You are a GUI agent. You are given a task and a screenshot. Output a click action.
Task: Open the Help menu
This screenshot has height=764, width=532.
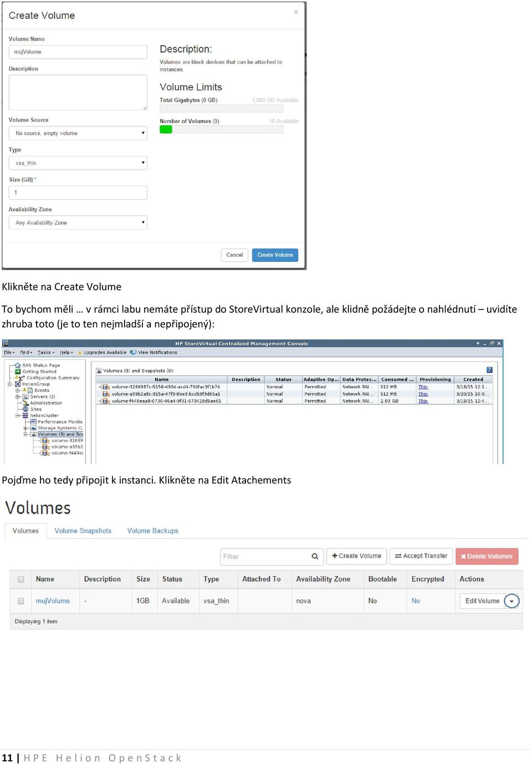click(66, 353)
